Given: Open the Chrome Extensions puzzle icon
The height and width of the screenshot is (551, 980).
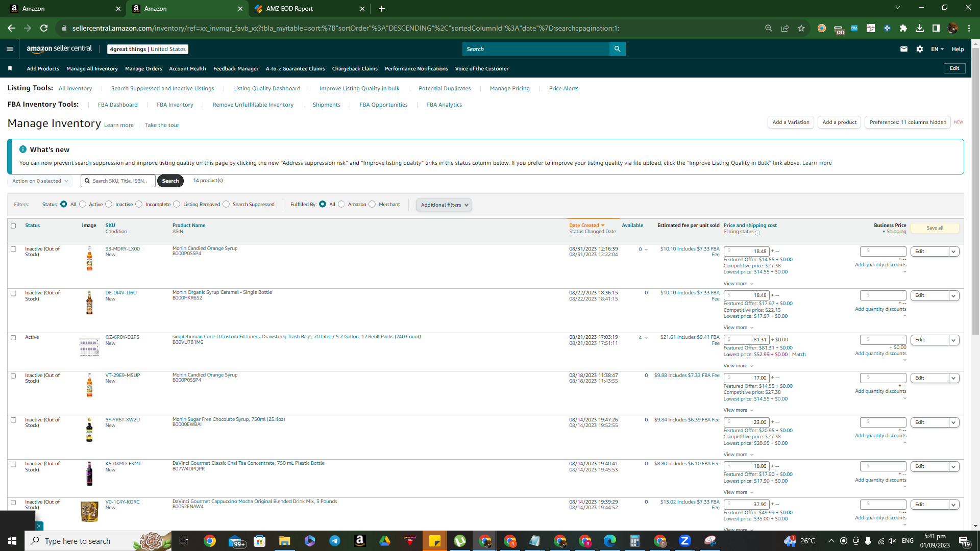Looking at the screenshot, I should pos(903,28).
